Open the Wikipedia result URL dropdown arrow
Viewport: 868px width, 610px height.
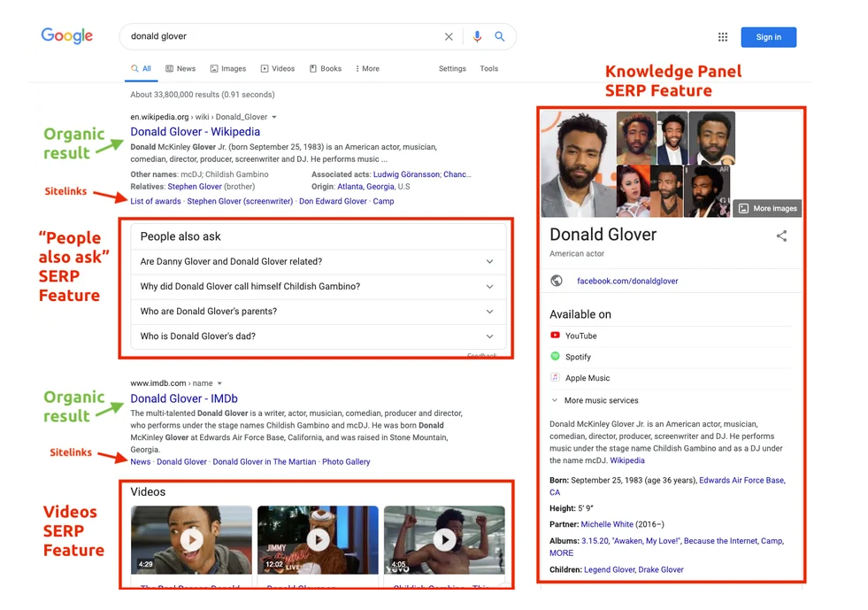(x=274, y=117)
